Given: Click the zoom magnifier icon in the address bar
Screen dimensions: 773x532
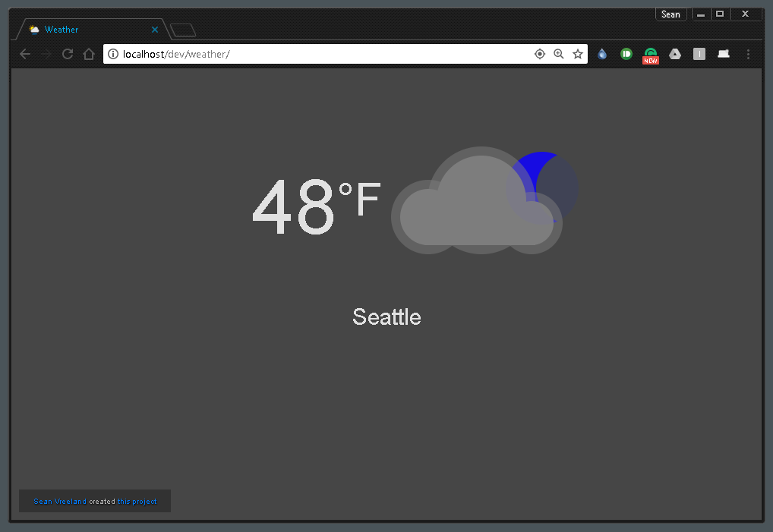Looking at the screenshot, I should coord(559,54).
